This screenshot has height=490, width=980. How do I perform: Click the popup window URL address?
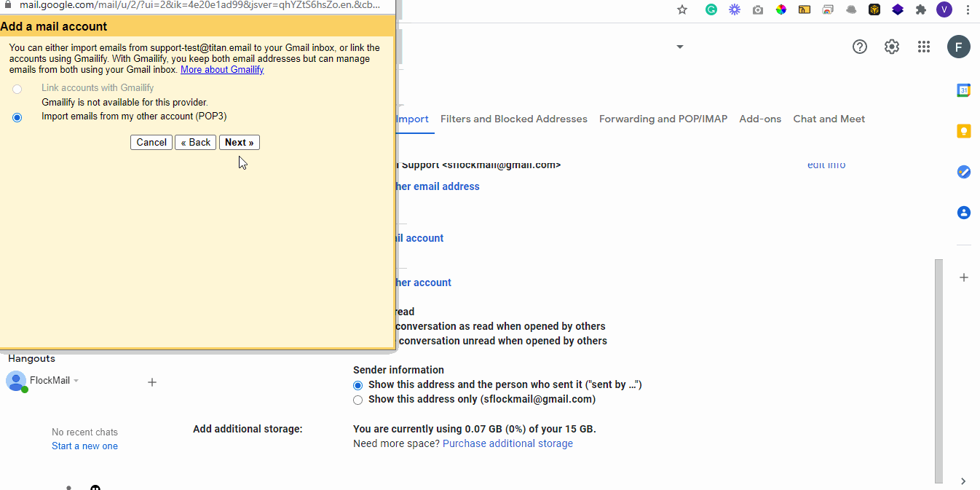click(199, 4)
